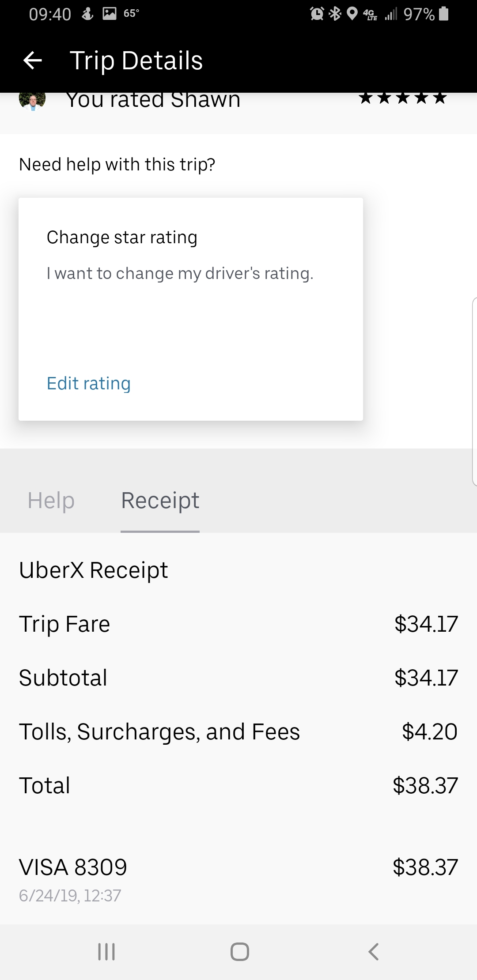This screenshot has width=477, height=980.
Task: Switch to the Help tab
Action: (x=51, y=501)
